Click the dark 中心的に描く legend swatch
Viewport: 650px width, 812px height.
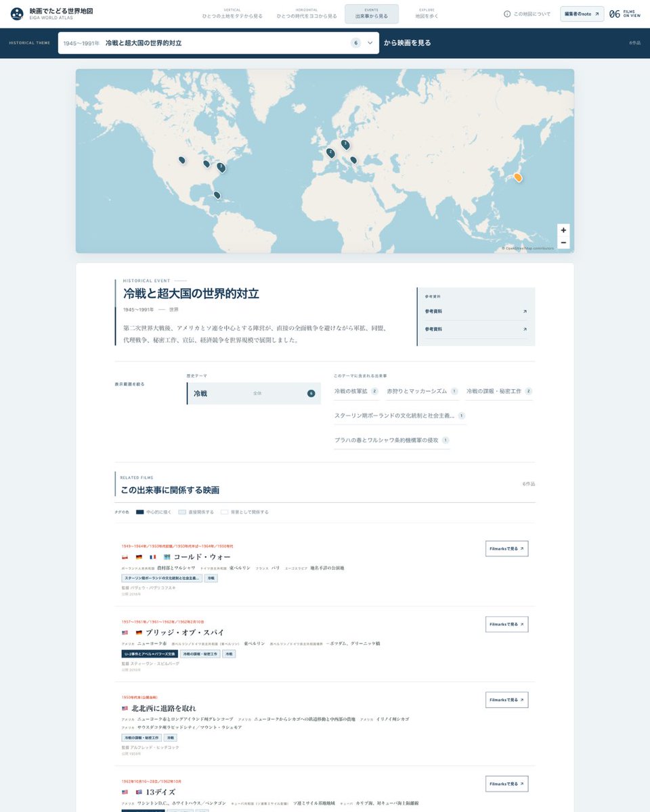140,512
